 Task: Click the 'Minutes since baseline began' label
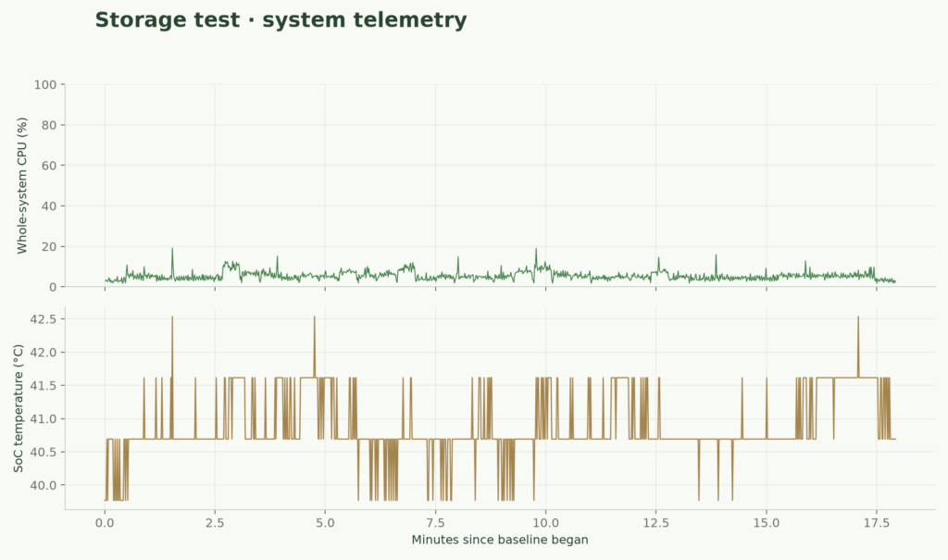point(500,540)
